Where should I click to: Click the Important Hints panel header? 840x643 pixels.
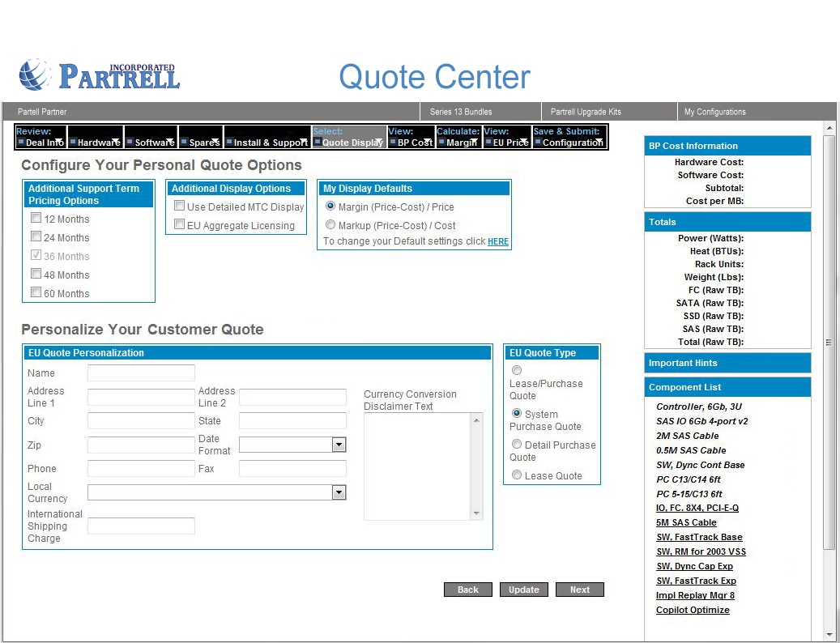tap(727, 363)
